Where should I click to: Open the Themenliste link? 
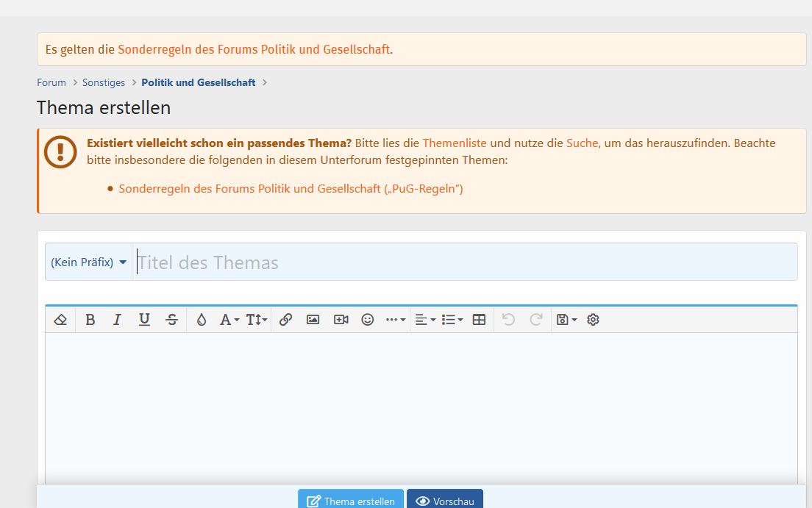[455, 143]
